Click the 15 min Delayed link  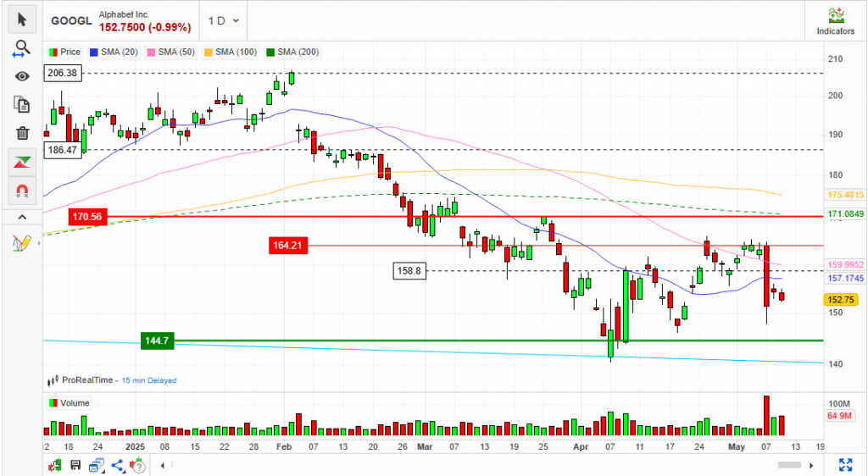(x=149, y=380)
